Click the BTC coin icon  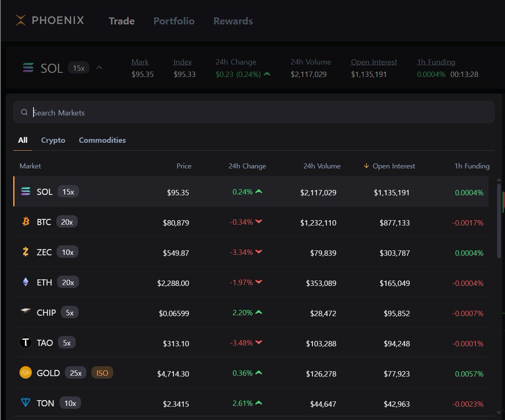pos(26,221)
